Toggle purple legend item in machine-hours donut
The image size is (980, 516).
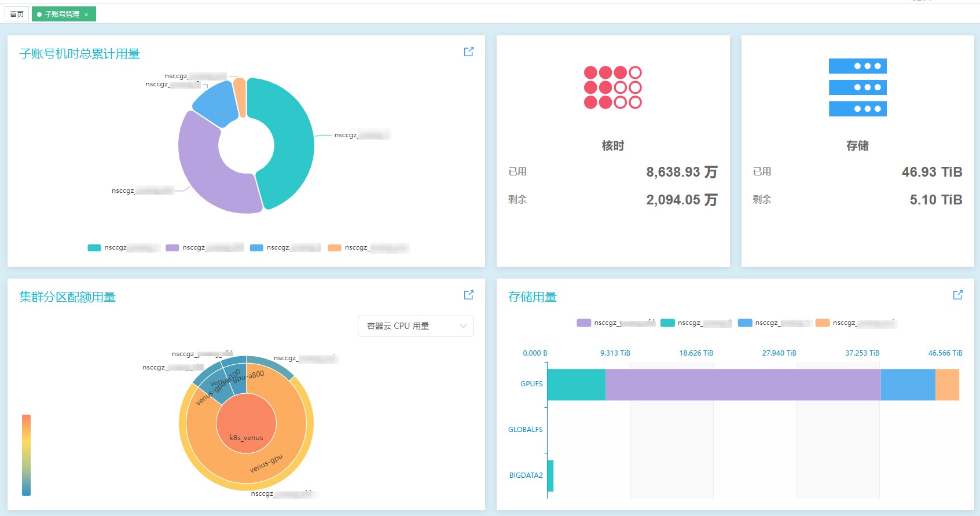click(x=172, y=248)
